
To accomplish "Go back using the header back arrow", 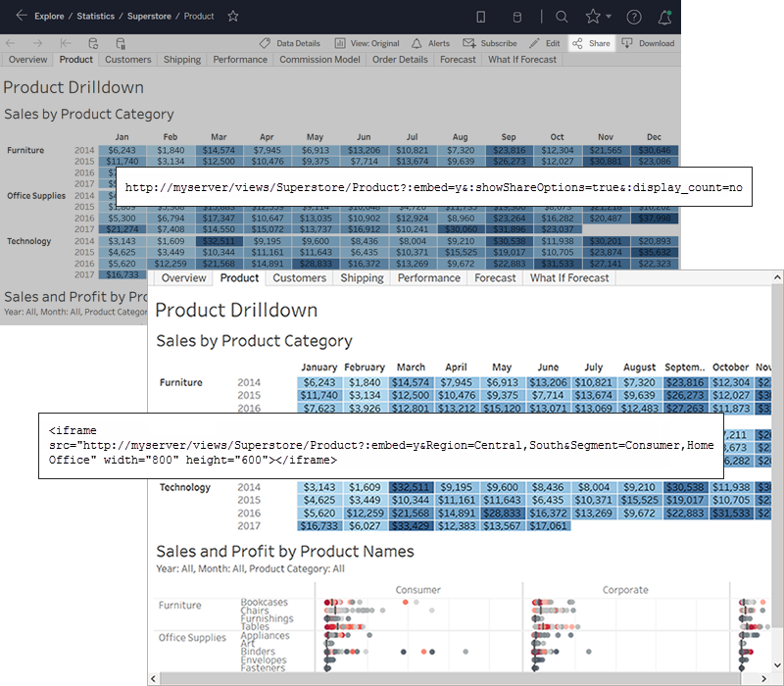I will coord(21,16).
